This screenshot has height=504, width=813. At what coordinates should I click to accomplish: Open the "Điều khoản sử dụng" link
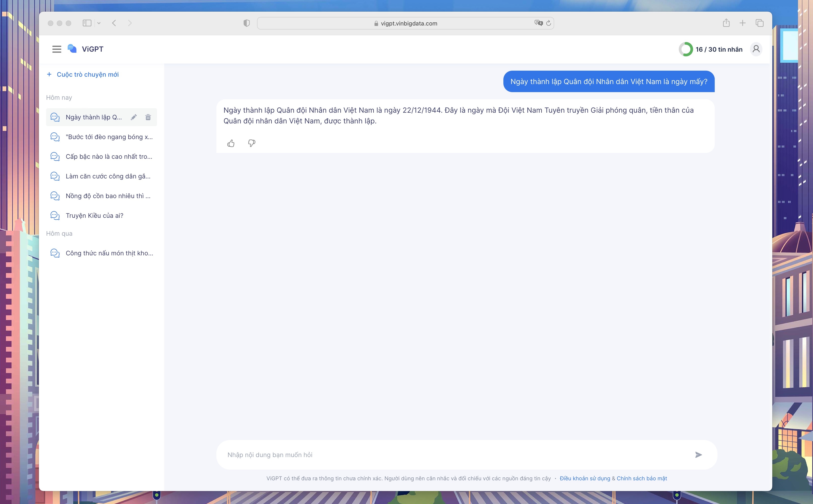tap(585, 478)
